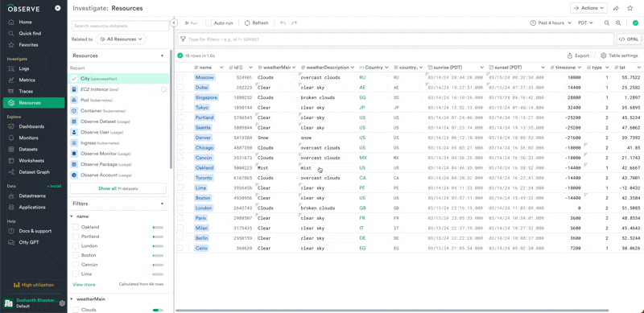Toggle the Auto-run checkbox
This screenshot has height=313, width=644.
point(208,23)
